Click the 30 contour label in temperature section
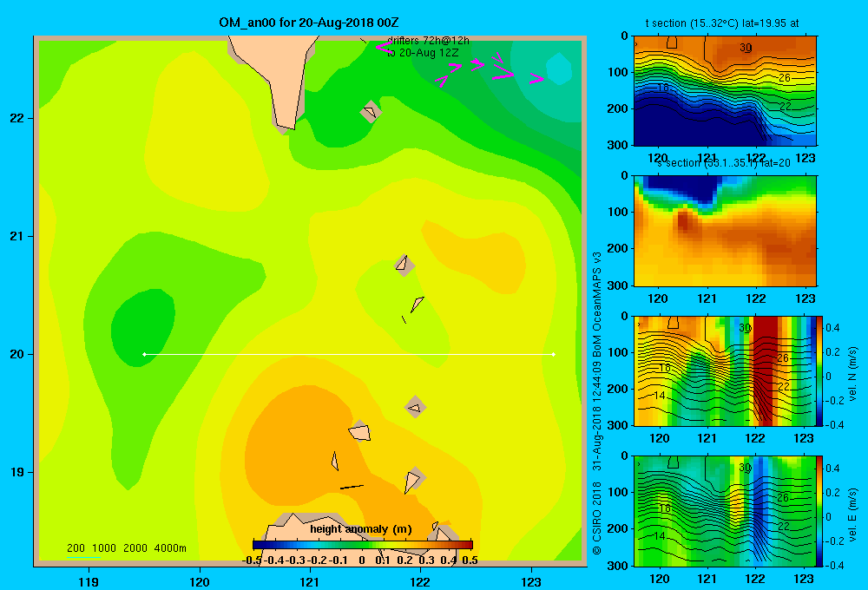The image size is (868, 590). 746,48
